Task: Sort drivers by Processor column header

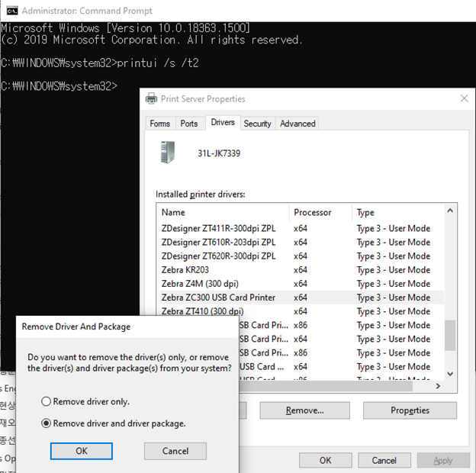Action: [313, 212]
